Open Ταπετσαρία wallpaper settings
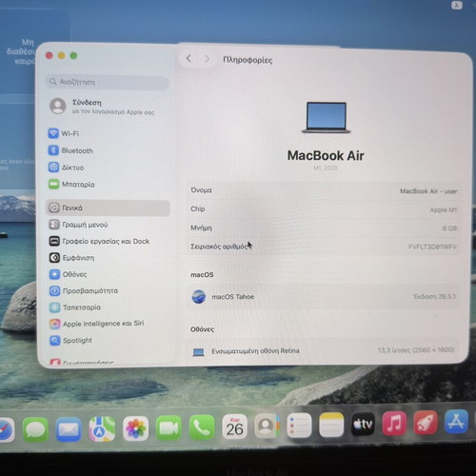This screenshot has height=476, width=476. pyautogui.click(x=75, y=307)
